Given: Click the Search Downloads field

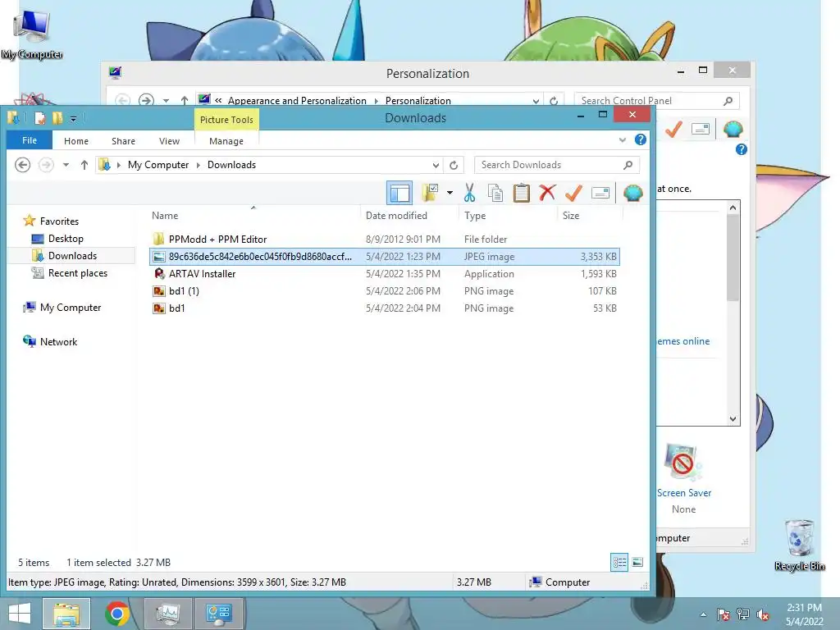Looking at the screenshot, I should 557,165.
